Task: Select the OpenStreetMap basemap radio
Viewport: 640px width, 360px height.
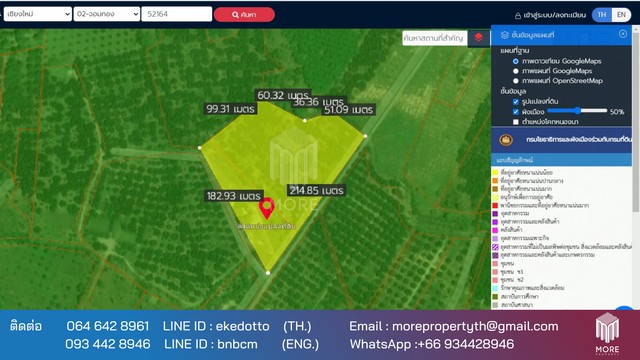Action: point(516,81)
